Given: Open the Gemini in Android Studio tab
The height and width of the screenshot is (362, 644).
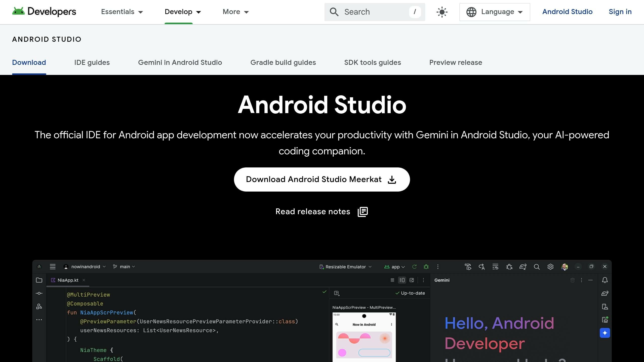Looking at the screenshot, I should [180, 63].
